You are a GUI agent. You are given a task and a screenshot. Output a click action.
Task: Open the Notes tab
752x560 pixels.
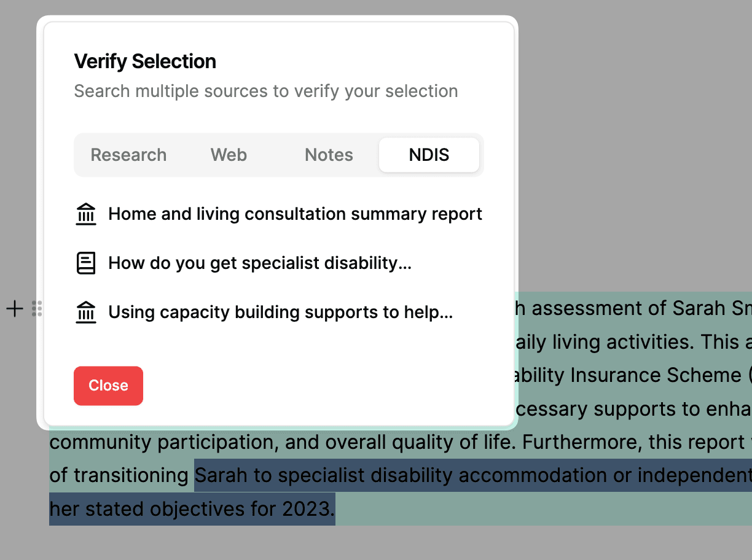(329, 155)
